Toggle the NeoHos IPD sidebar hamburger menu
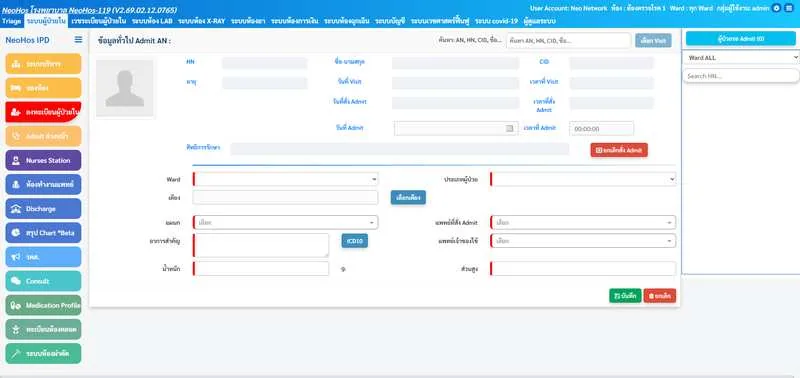800x378 pixels. (x=78, y=40)
